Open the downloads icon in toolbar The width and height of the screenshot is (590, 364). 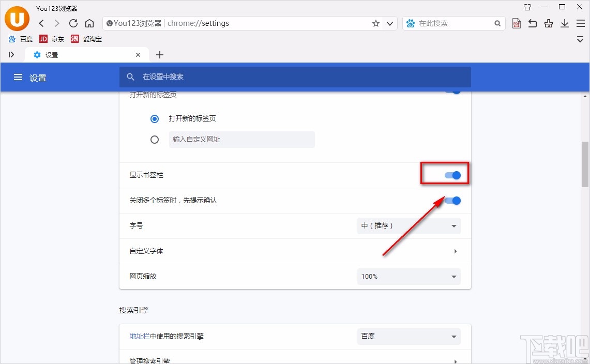click(564, 23)
